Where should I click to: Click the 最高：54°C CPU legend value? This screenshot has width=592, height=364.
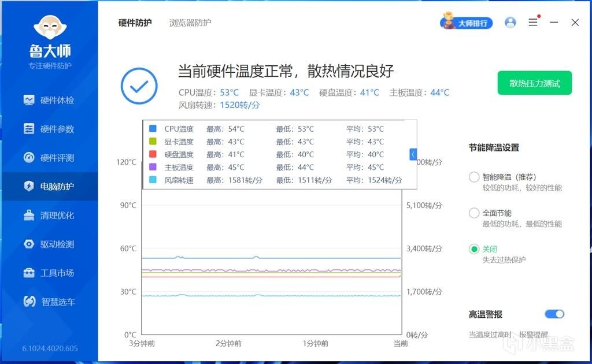(225, 129)
